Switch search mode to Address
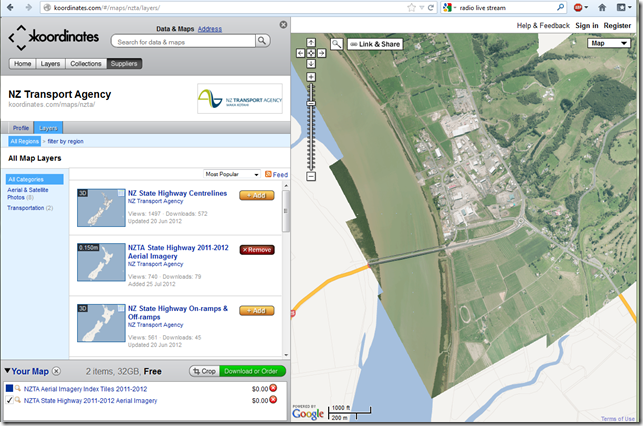643x426 pixels. tap(210, 29)
